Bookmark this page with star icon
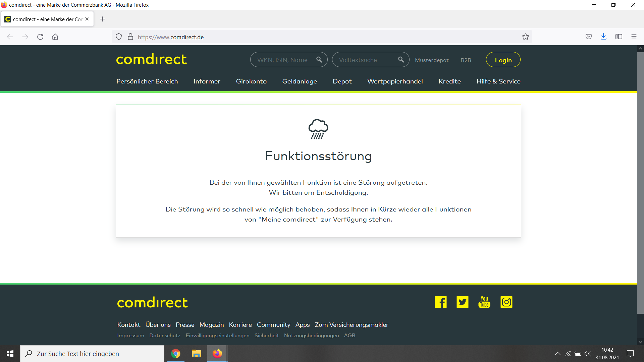This screenshot has width=644, height=362. [525, 37]
